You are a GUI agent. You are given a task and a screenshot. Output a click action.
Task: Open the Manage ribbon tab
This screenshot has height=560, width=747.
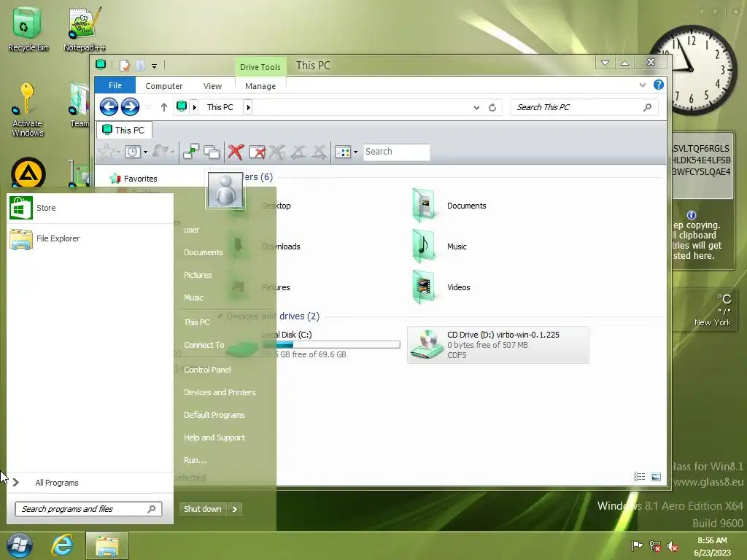point(260,86)
